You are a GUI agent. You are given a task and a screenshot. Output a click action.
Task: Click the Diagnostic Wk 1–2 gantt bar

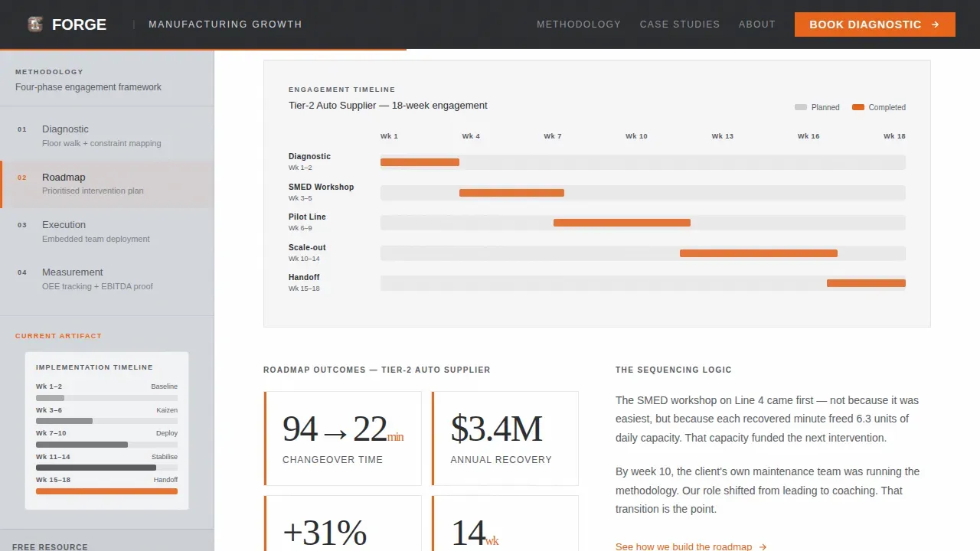coord(420,162)
